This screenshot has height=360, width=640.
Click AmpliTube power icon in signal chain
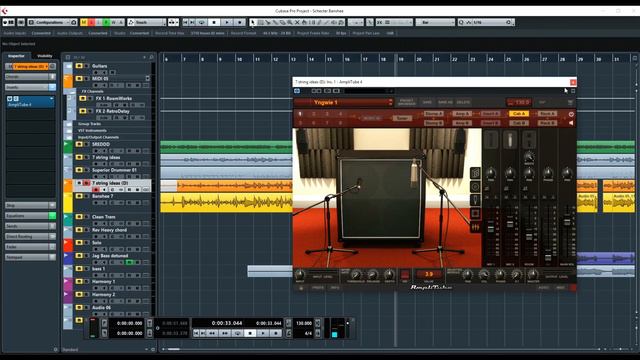pos(571,114)
